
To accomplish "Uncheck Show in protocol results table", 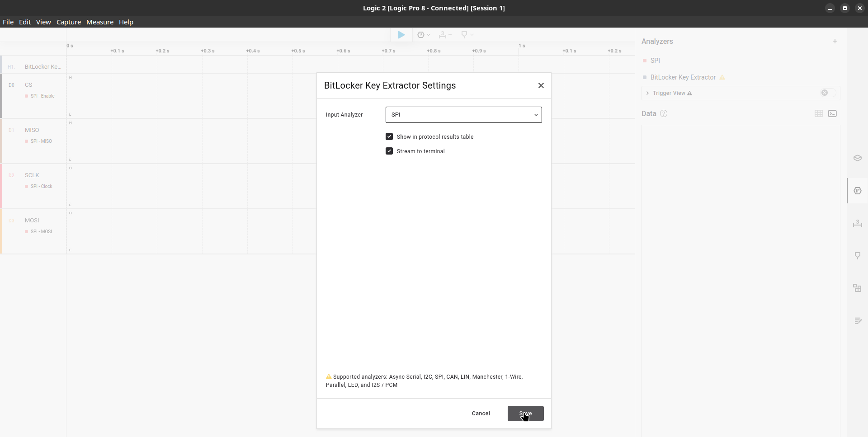I will tap(389, 136).
